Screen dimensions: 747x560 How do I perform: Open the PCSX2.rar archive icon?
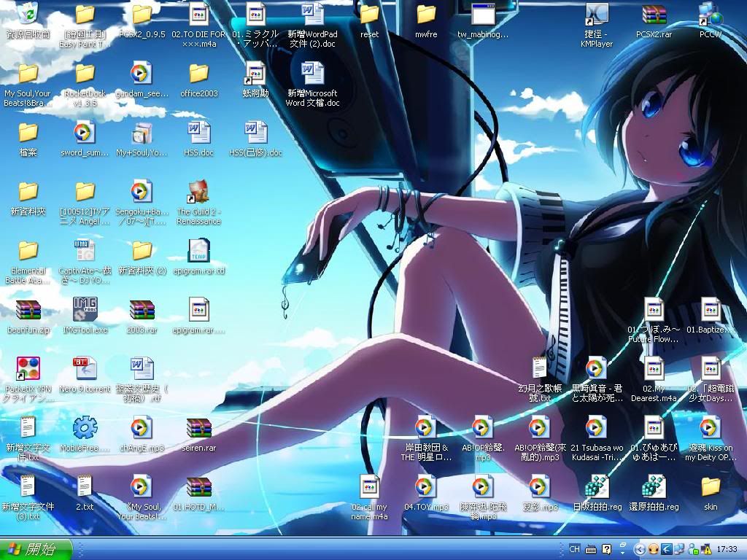click(x=654, y=15)
